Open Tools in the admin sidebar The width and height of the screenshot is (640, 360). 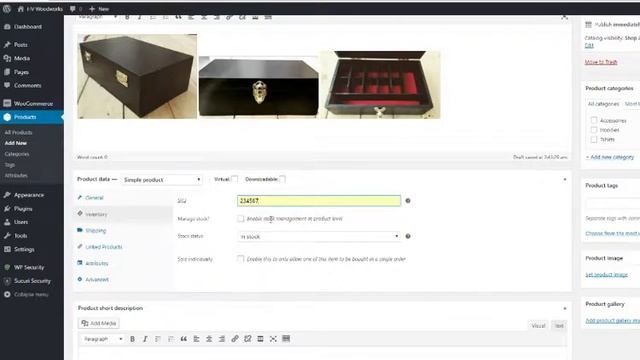[x=20, y=236]
